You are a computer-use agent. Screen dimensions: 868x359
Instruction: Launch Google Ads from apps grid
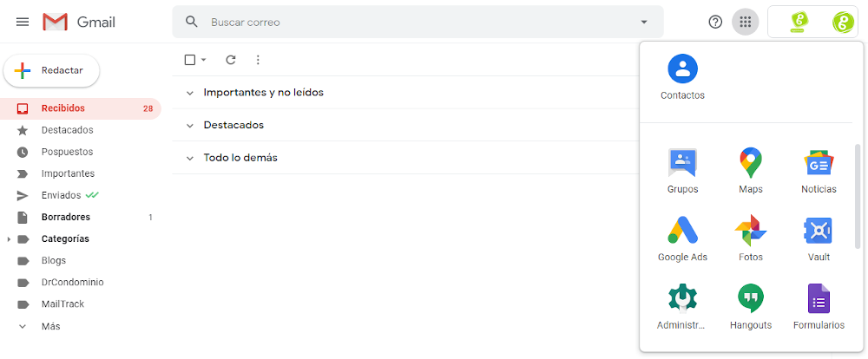pos(682,238)
